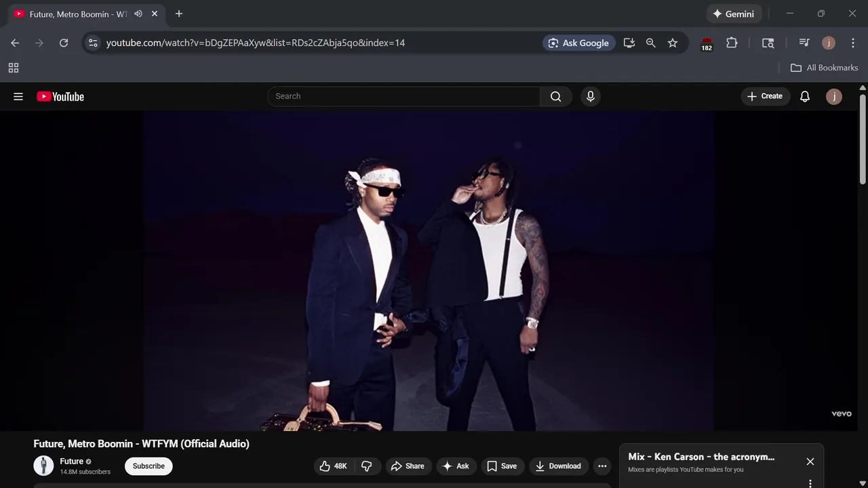Open Chrome three-dot menu
This screenshot has width=868, height=488.
(x=853, y=43)
